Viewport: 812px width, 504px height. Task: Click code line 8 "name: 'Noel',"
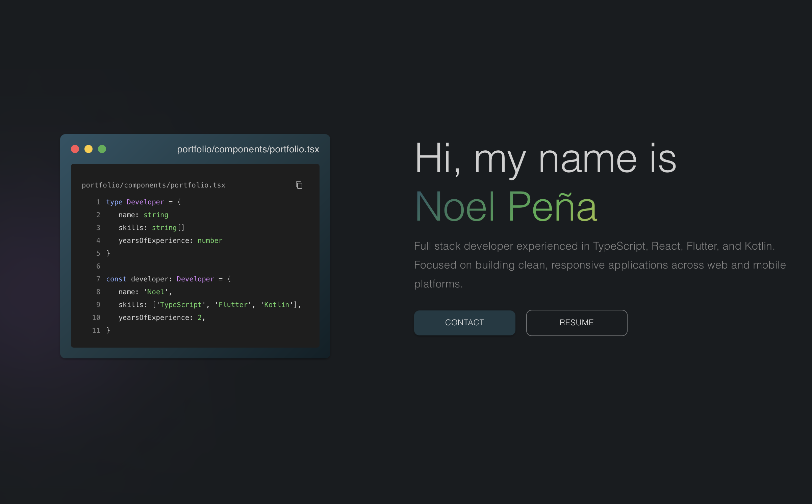pyautogui.click(x=145, y=292)
